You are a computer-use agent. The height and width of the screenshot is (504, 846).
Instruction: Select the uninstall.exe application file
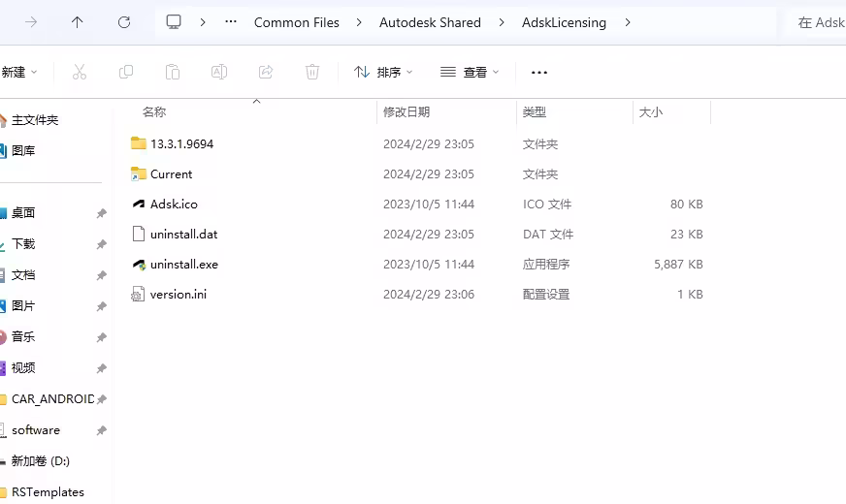pos(183,264)
